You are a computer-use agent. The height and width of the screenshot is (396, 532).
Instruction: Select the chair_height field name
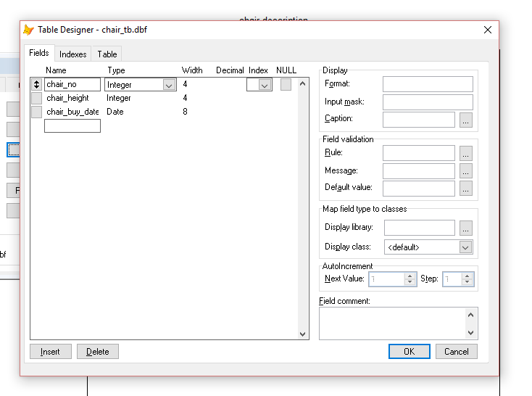click(67, 98)
